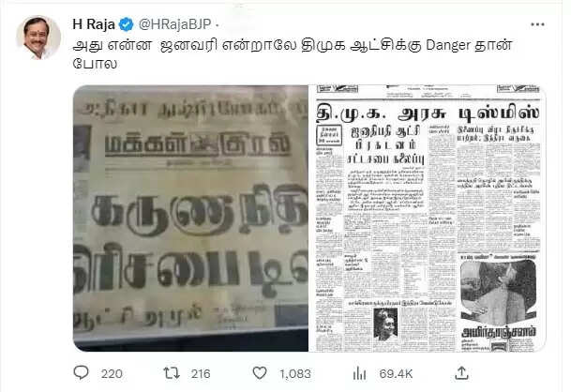Click the 1,083 likes count
This screenshot has width=571, height=392.
click(x=295, y=374)
